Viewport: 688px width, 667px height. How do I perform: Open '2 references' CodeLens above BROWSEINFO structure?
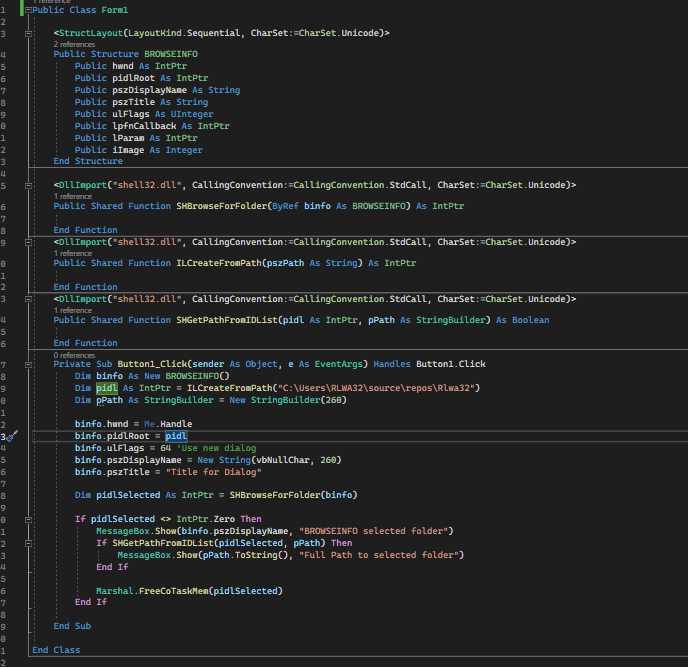74,44
